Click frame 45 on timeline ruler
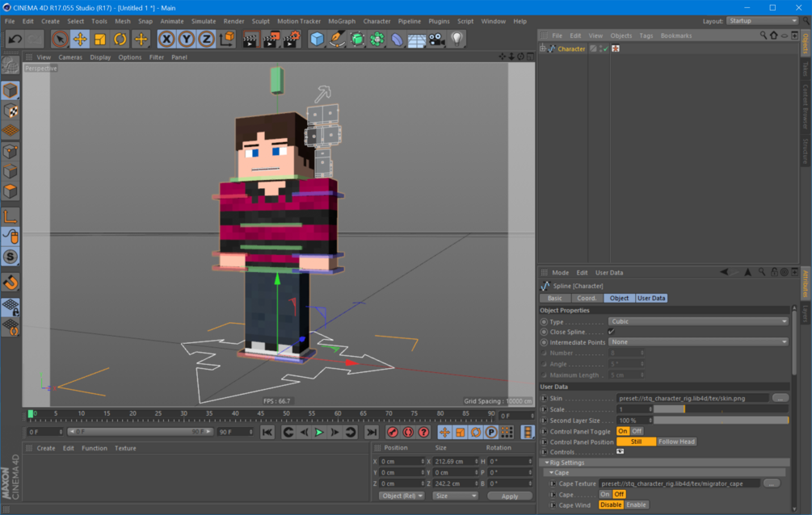Viewport: 812px width, 515px height. point(260,414)
